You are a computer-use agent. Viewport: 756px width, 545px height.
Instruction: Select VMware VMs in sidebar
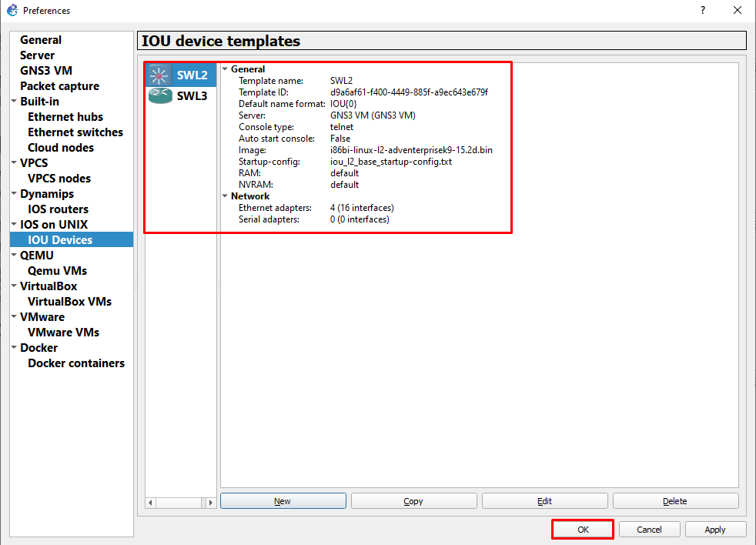63,333
